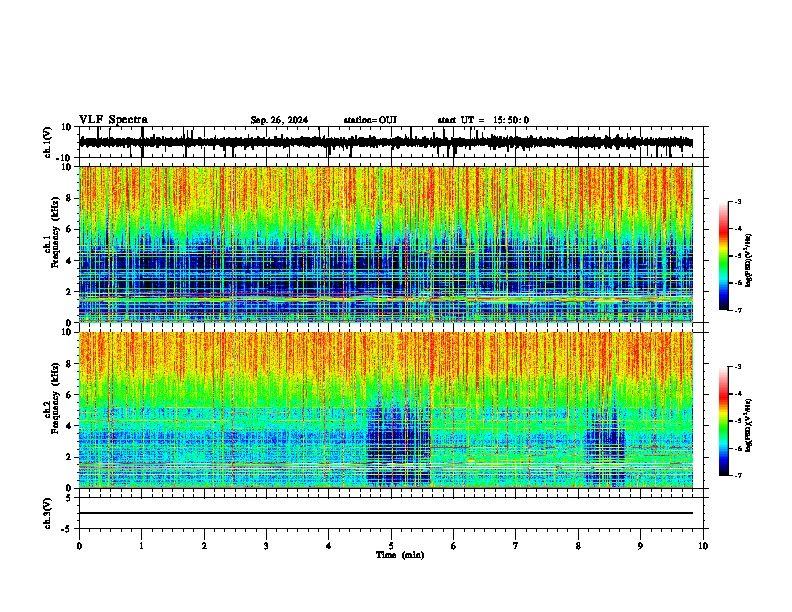Click the ch.2 frequency axis tick label 8
792x612 pixels.
(69, 364)
